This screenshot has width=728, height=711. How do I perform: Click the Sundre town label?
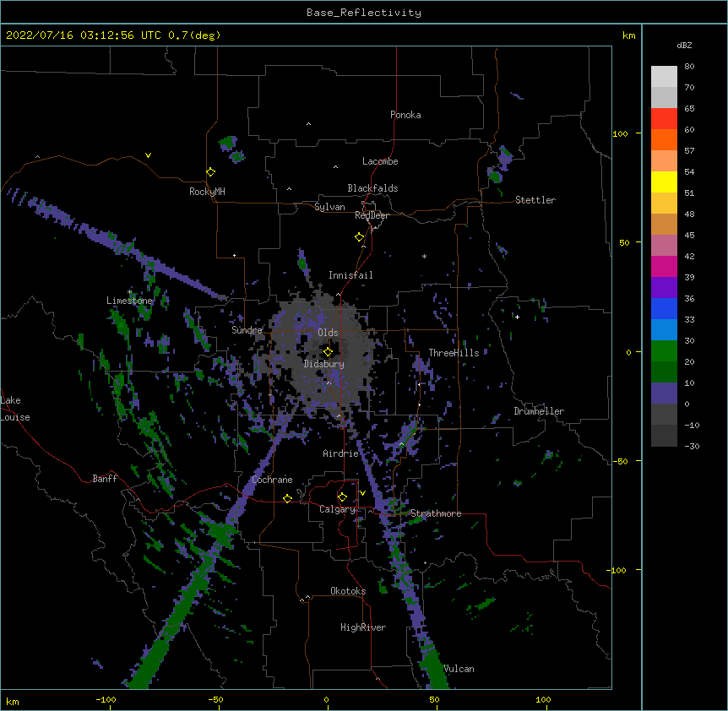pos(247,330)
